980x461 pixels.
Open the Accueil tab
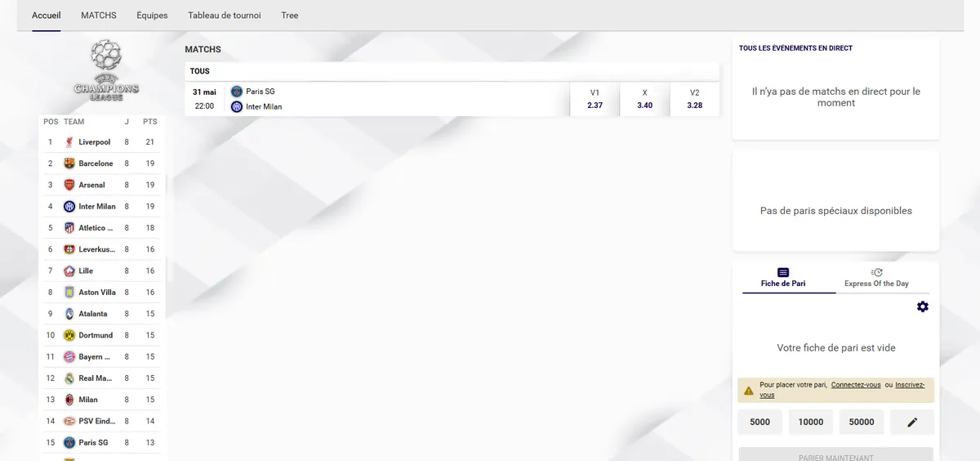[47, 16]
